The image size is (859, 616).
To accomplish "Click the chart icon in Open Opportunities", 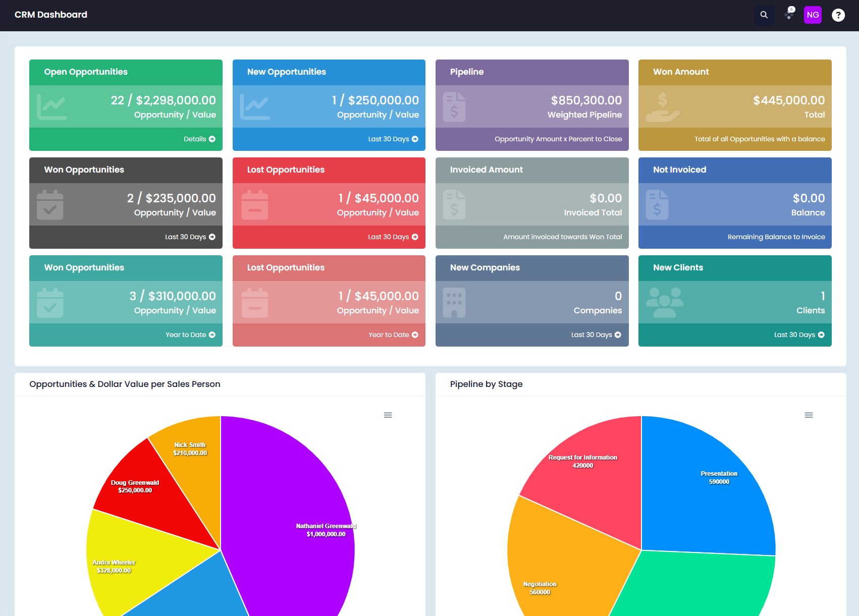I will coord(52,106).
